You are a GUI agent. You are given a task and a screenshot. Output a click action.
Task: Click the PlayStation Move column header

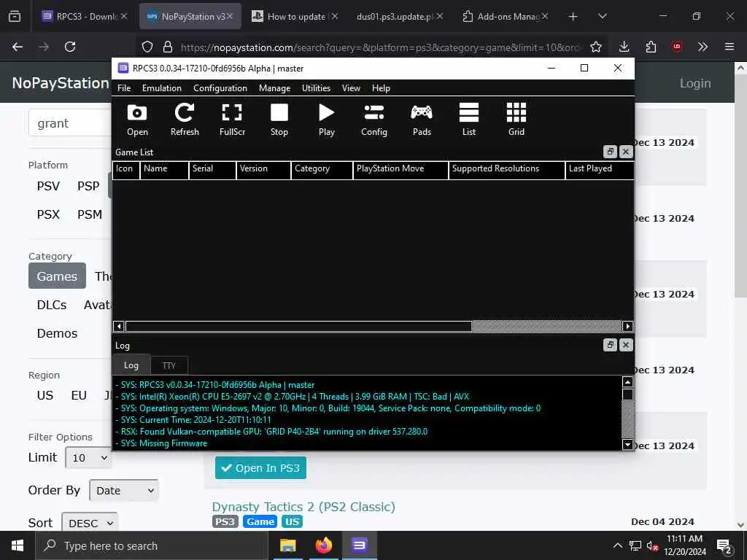tap(400, 169)
